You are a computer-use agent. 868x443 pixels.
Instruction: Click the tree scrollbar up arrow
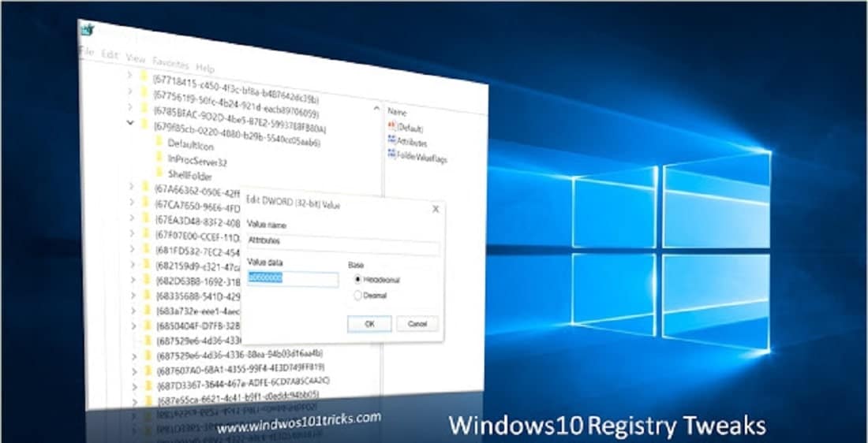point(377,107)
